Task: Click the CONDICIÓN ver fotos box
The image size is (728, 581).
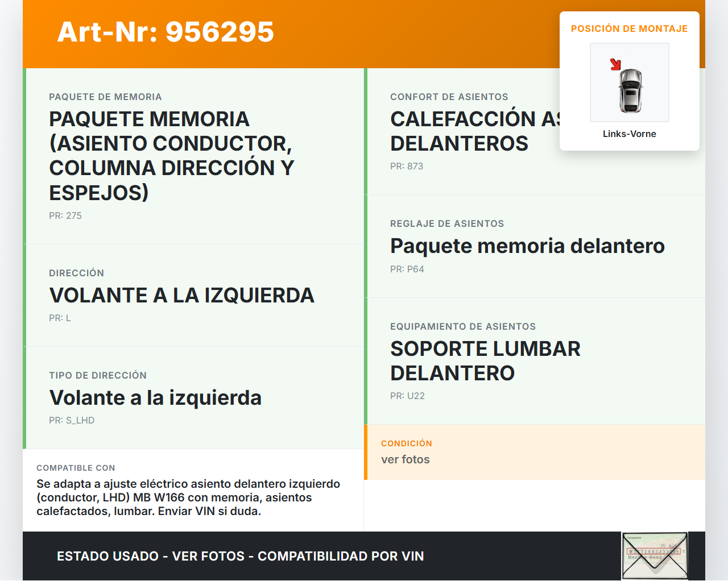Action: (534, 452)
